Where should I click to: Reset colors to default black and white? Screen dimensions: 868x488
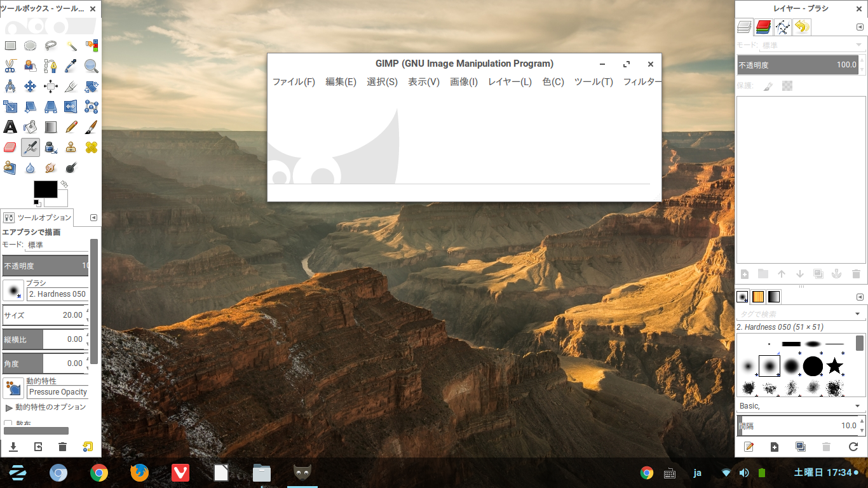tap(37, 203)
